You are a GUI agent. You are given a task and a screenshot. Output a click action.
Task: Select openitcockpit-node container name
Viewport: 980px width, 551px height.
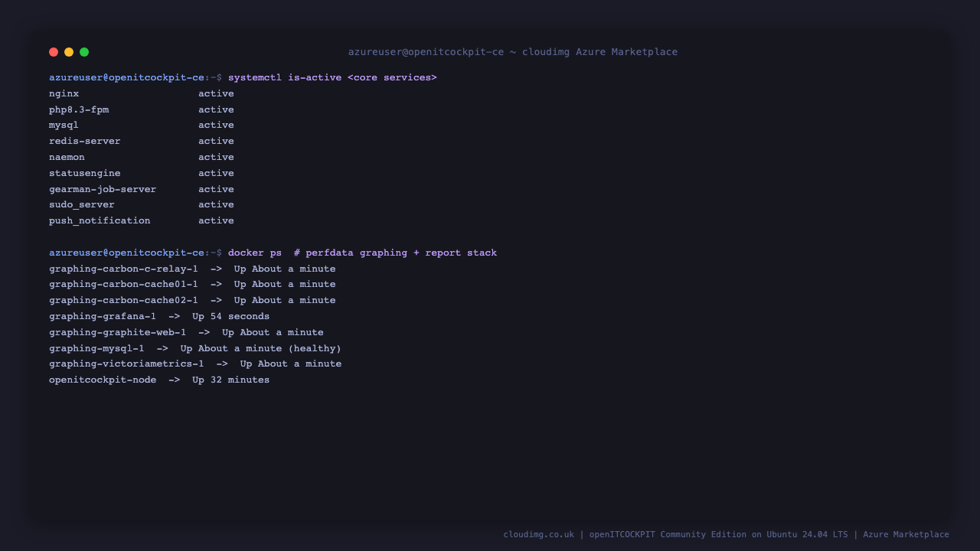103,380
